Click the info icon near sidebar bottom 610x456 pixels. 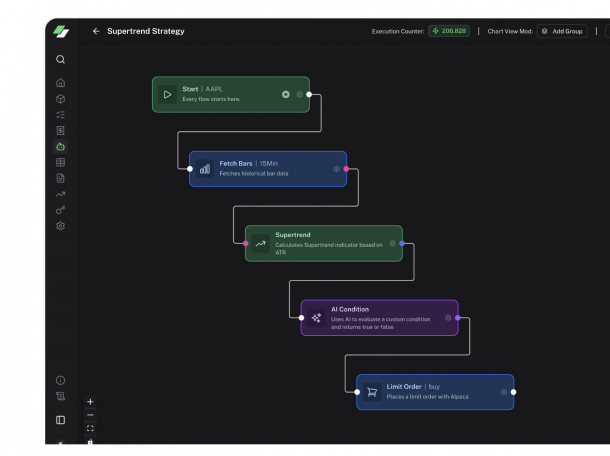click(61, 380)
